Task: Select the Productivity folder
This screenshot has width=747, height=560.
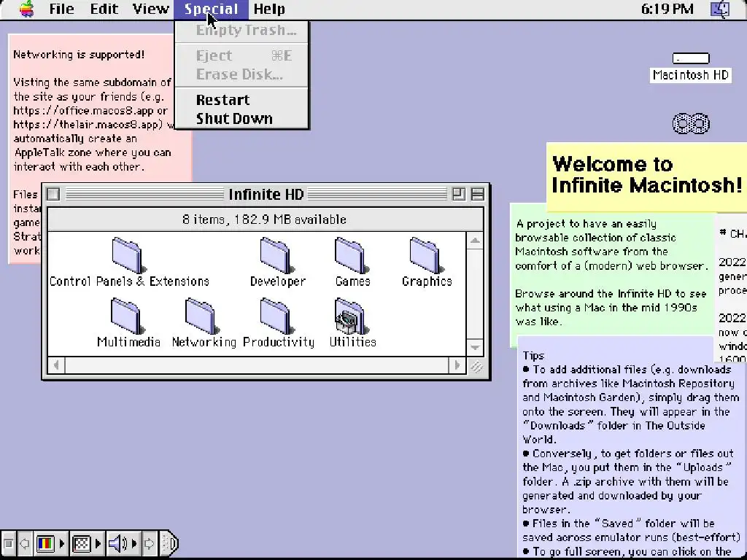Action: coord(276,316)
